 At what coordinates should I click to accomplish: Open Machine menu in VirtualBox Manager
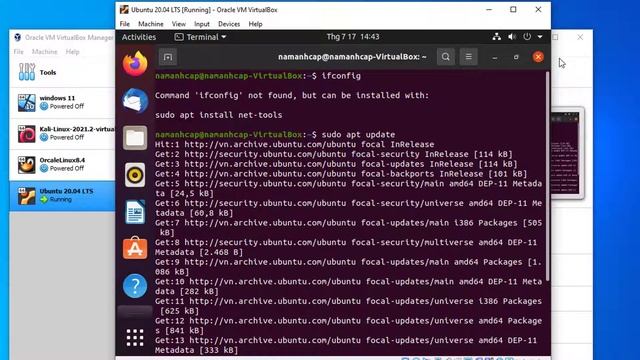click(x=44, y=52)
